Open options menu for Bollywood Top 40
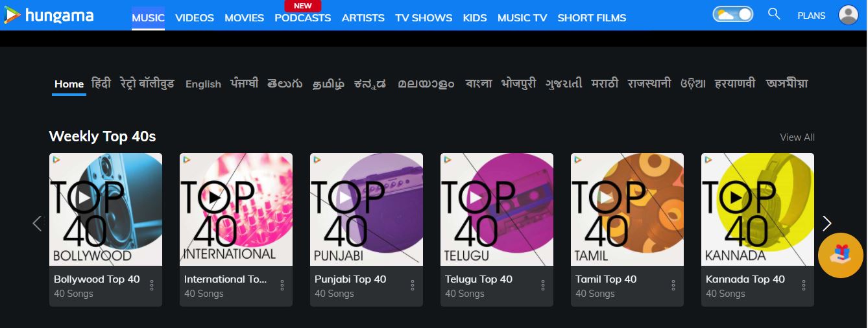 [x=152, y=285]
